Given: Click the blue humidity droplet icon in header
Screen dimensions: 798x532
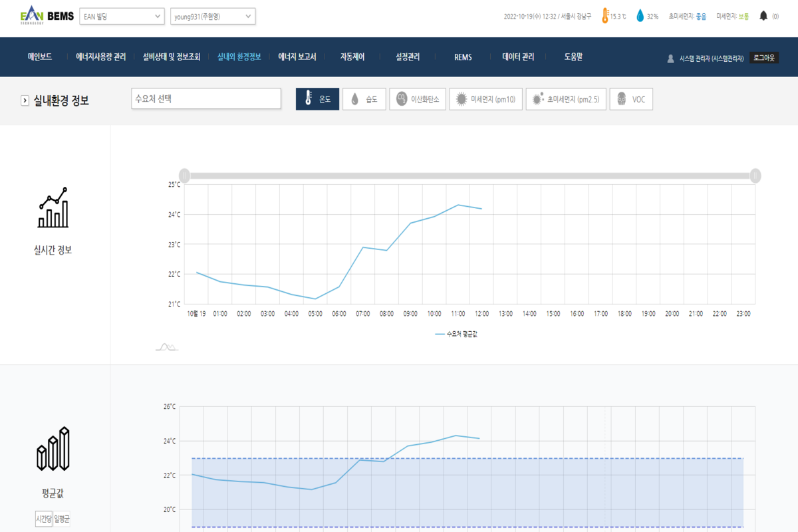Looking at the screenshot, I should (640, 16).
